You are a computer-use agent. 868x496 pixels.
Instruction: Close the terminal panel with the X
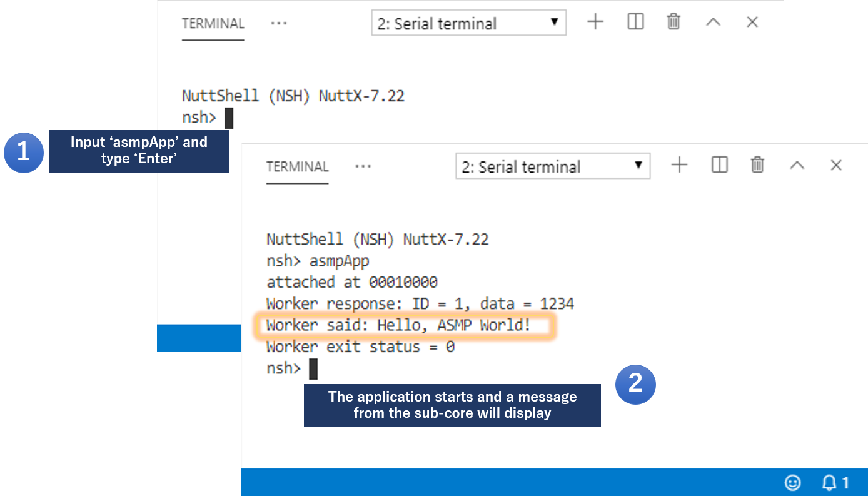tap(836, 165)
